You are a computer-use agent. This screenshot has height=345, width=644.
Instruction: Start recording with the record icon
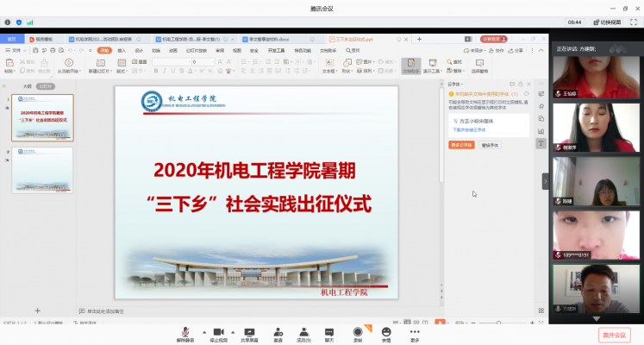[358, 332]
